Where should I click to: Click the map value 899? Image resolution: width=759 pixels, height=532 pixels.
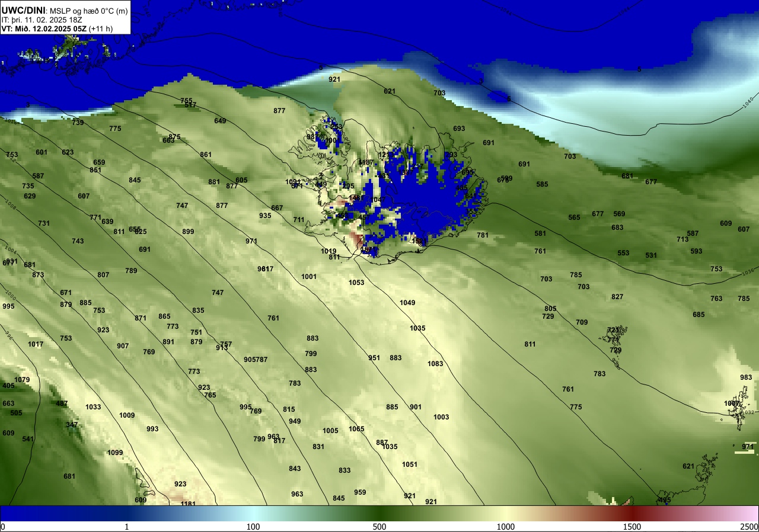click(188, 232)
